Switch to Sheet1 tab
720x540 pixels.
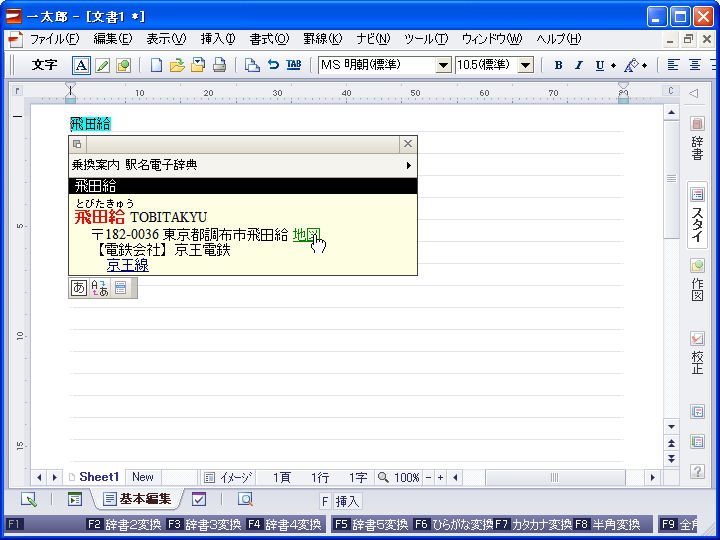click(x=95, y=477)
